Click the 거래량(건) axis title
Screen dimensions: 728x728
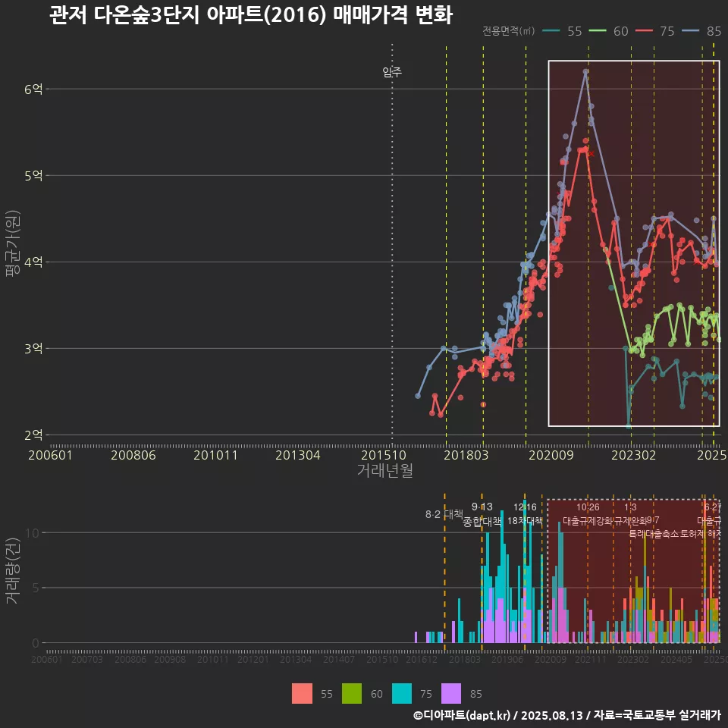[13, 571]
